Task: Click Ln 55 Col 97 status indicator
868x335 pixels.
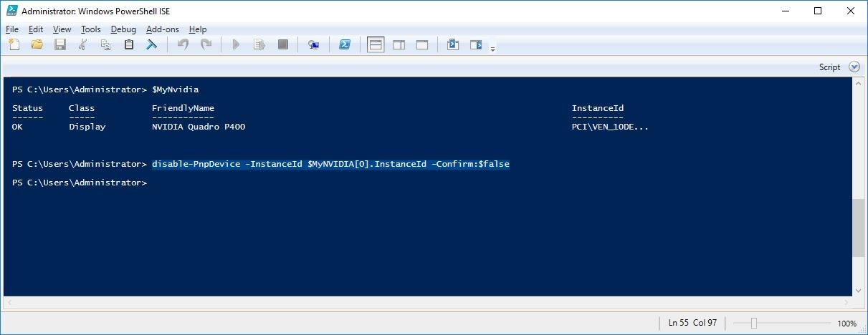Action: pyautogui.click(x=692, y=323)
